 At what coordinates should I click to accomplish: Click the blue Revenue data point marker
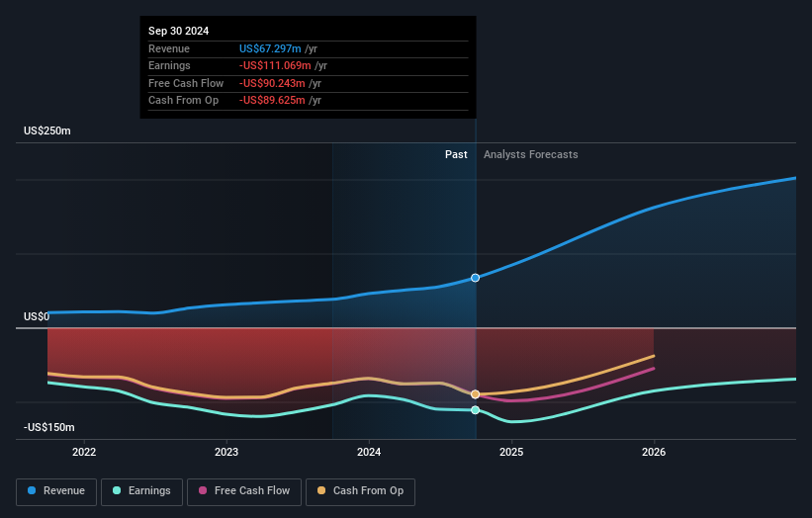coord(475,278)
